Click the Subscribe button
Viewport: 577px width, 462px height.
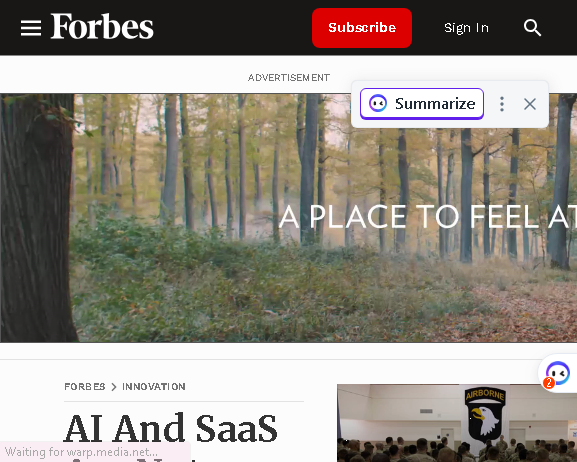pyautogui.click(x=362, y=28)
